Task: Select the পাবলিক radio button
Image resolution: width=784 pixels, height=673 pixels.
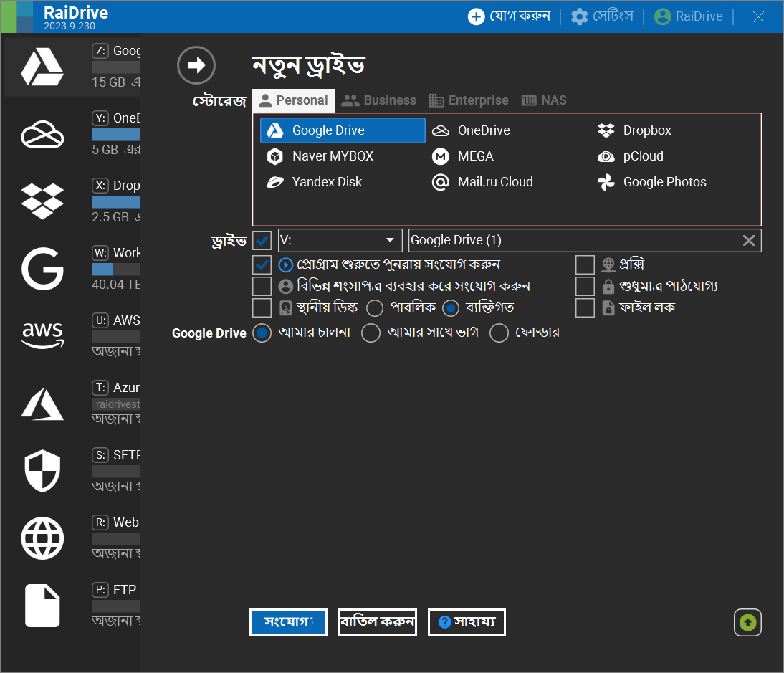Action: tap(375, 308)
